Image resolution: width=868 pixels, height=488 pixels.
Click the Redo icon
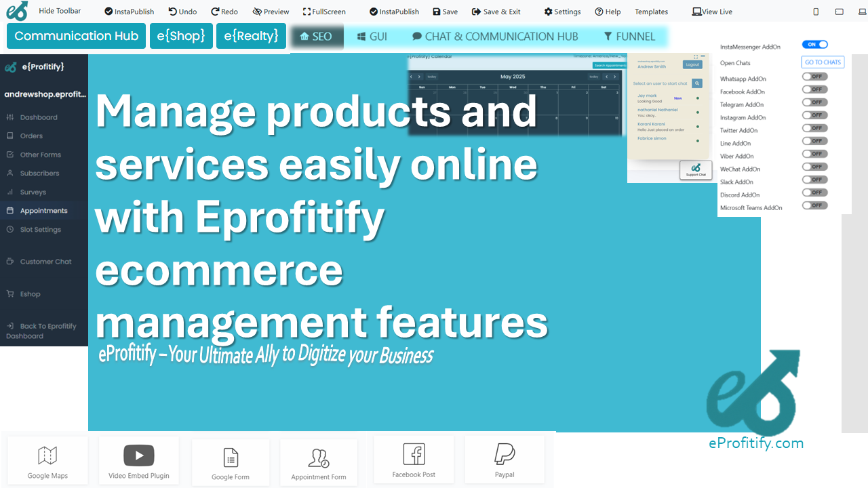[215, 12]
